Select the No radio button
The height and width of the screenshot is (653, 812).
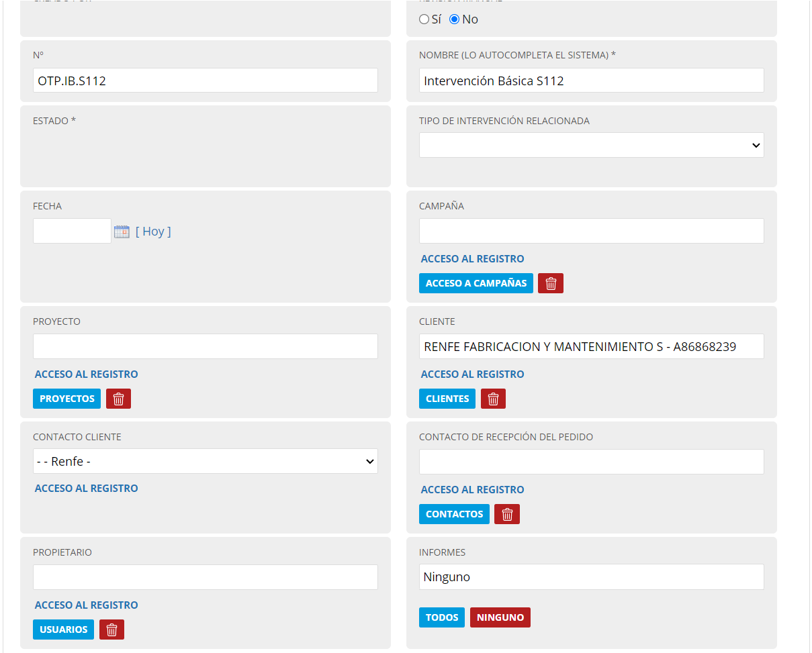[x=455, y=19]
